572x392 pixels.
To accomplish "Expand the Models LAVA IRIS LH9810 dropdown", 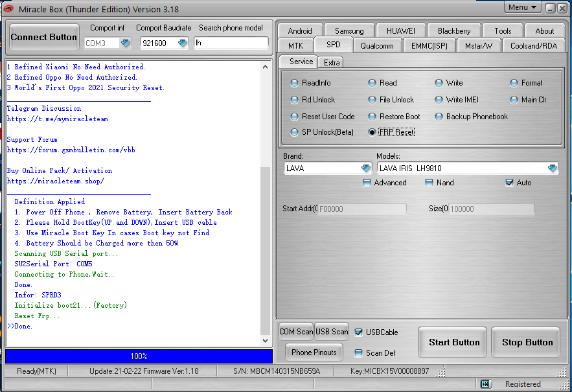I will 553,168.
